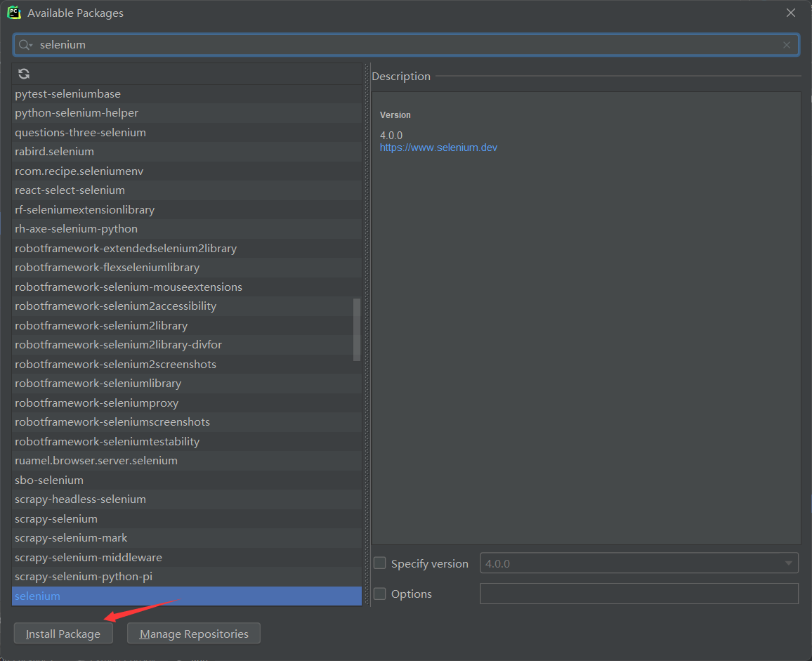Click the refresh packages list icon
Image resolution: width=812 pixels, height=661 pixels.
coord(24,74)
